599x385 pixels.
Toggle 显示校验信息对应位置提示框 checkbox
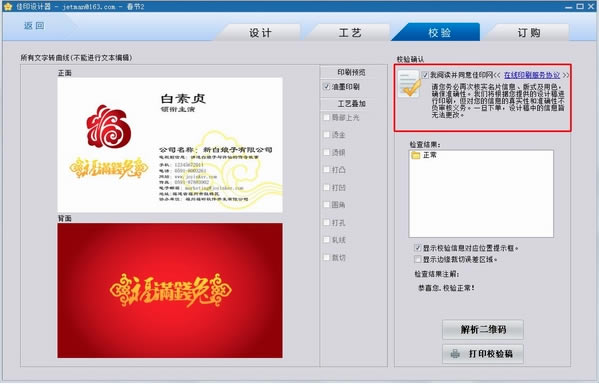(x=418, y=248)
